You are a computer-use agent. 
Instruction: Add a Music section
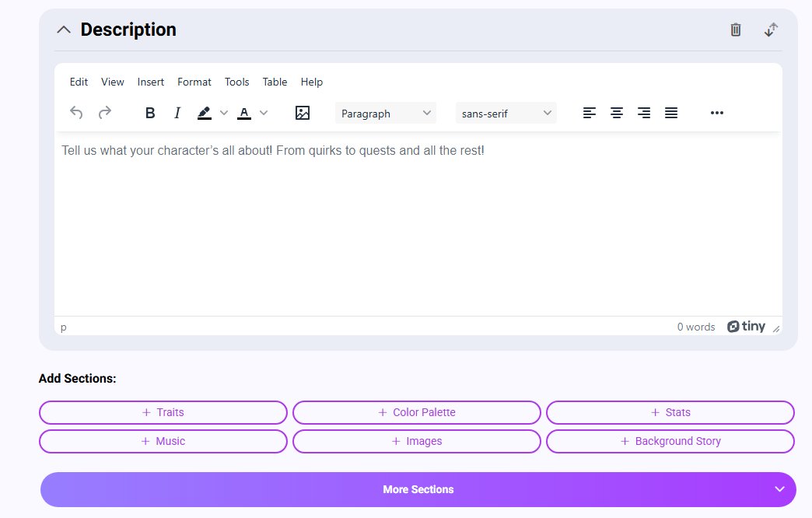[x=163, y=441]
